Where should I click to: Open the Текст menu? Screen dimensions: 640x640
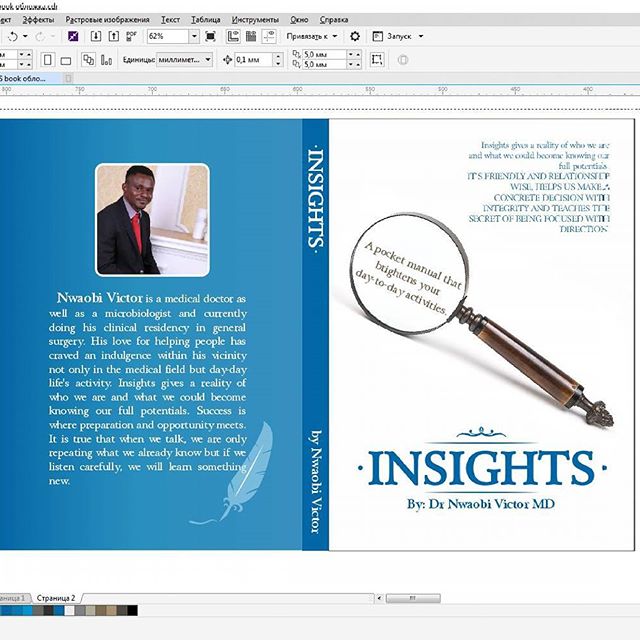pos(170,20)
